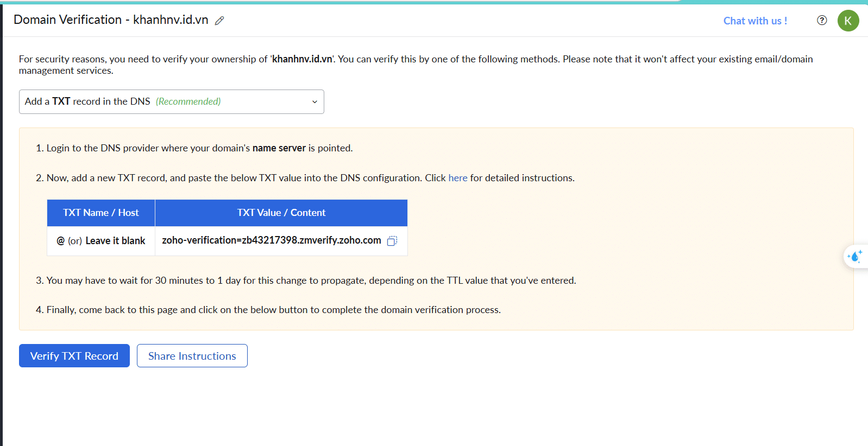The image size is (868, 446).
Task: Click the bold khanhnv.id.vn domain in the description
Action: point(302,59)
